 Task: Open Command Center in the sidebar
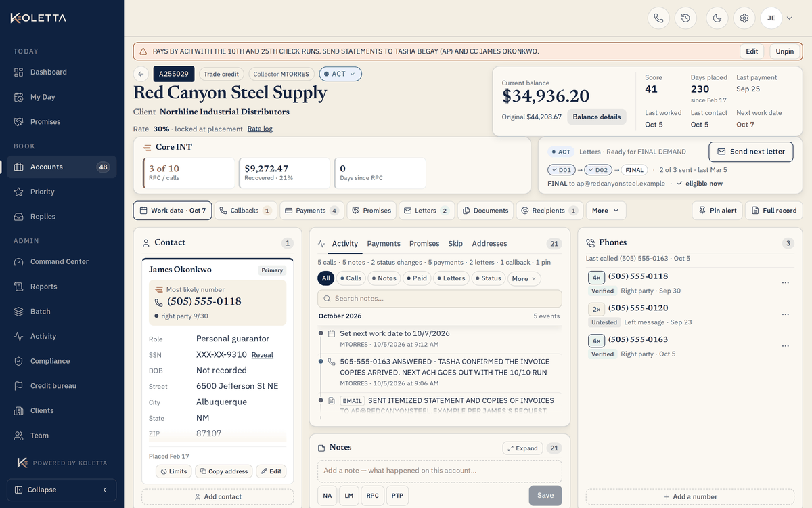pyautogui.click(x=62, y=261)
